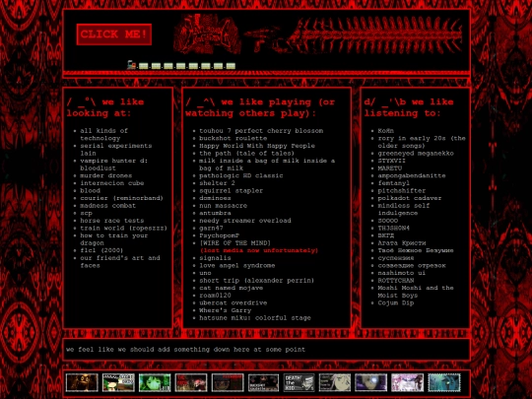Screen dimensions: 532x399
Task: Click 'Where's Garry' list item
Action: pyautogui.click(x=225, y=310)
